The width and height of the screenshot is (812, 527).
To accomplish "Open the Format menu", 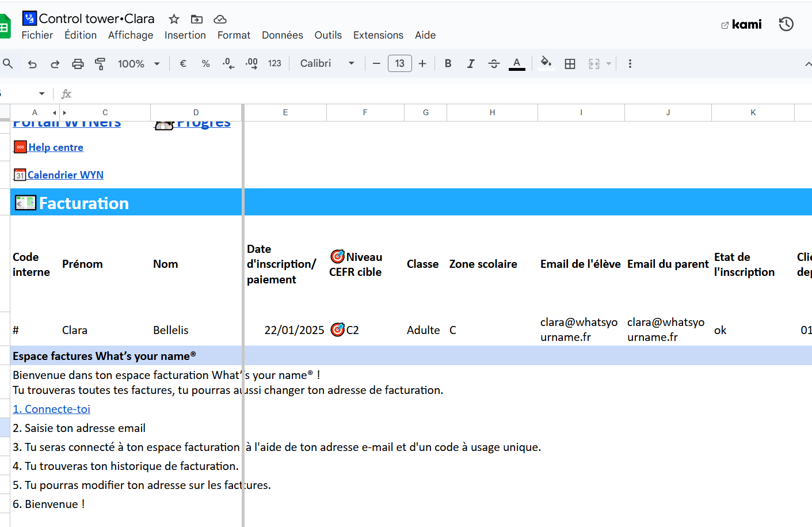I will point(234,35).
